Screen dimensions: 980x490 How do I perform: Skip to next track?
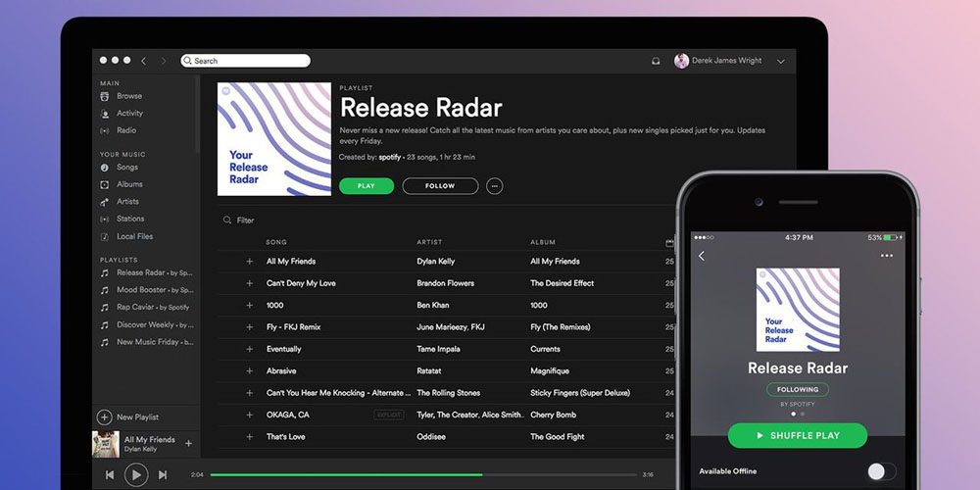tap(163, 475)
